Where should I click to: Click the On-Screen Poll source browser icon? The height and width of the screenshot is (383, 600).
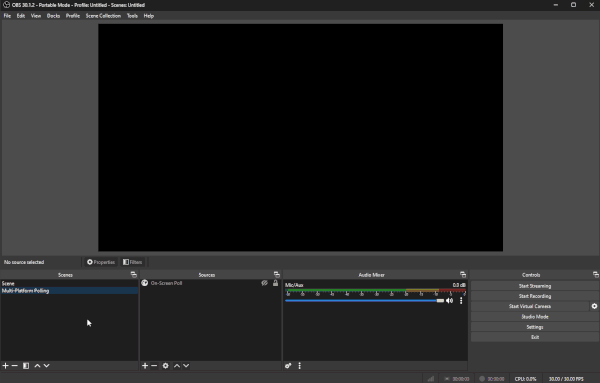145,283
